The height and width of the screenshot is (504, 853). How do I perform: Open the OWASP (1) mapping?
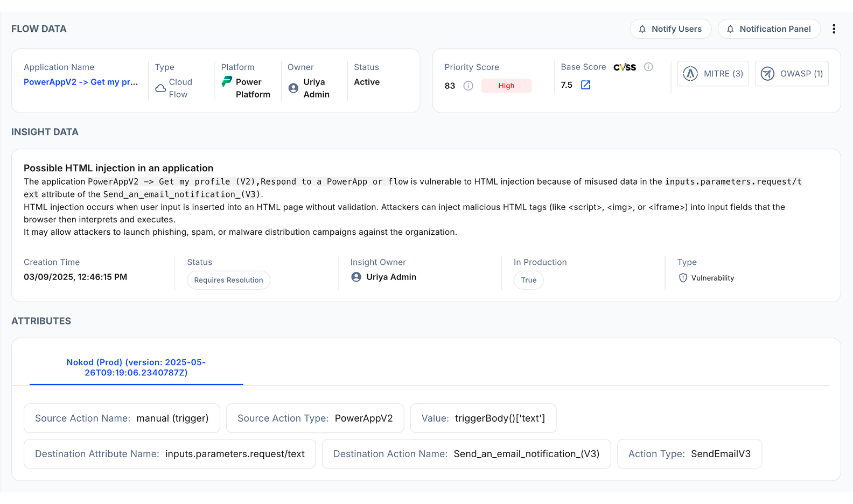792,74
